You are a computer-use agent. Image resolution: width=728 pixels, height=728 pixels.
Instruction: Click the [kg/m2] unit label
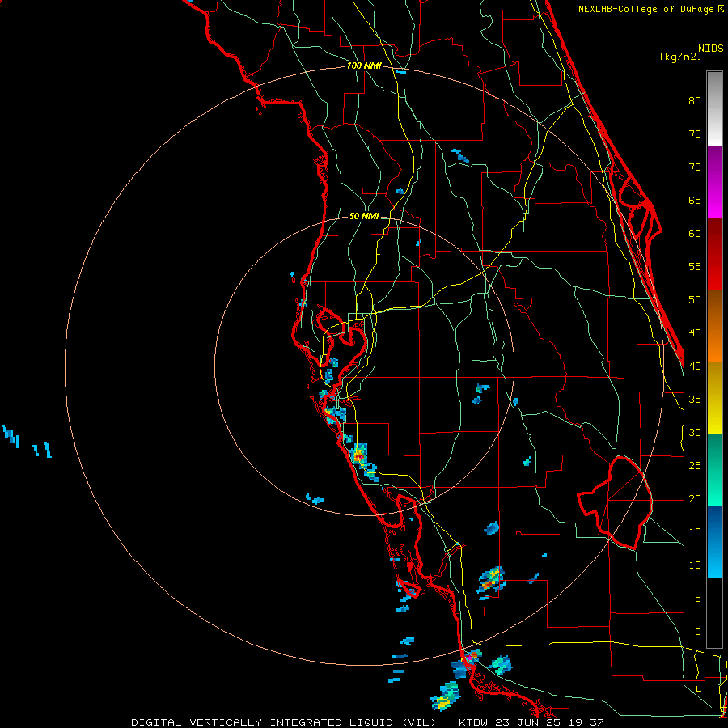(680, 57)
